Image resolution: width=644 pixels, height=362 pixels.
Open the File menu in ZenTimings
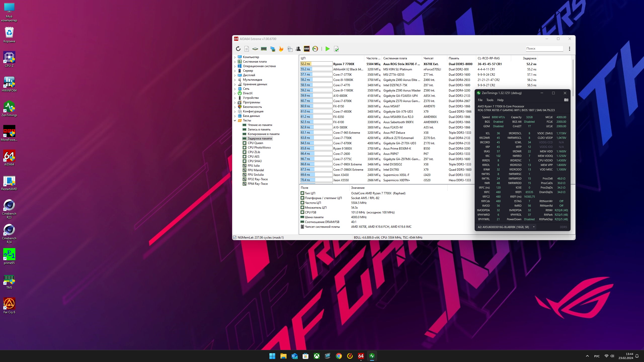click(480, 100)
